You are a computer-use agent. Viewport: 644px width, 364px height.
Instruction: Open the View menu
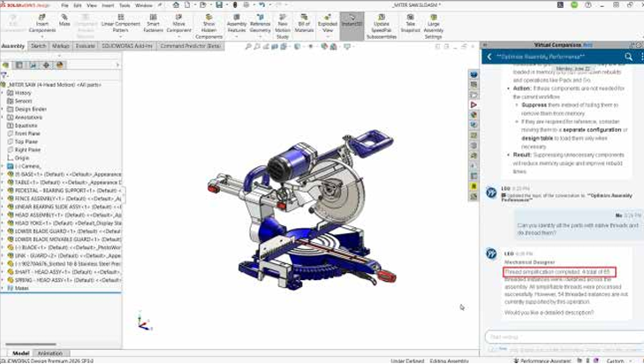pyautogui.click(x=92, y=5)
